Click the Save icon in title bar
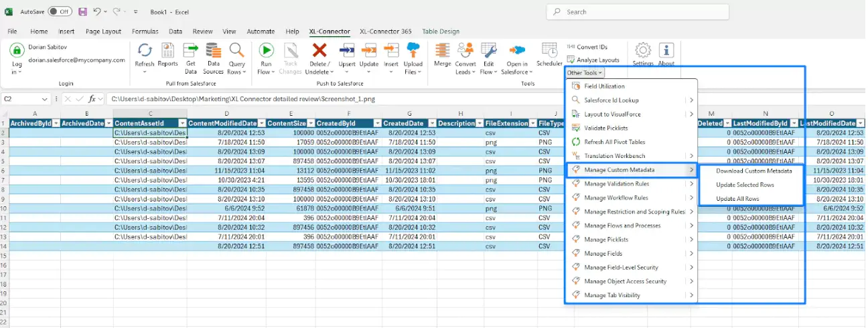This screenshot has height=328, width=868. (x=82, y=11)
